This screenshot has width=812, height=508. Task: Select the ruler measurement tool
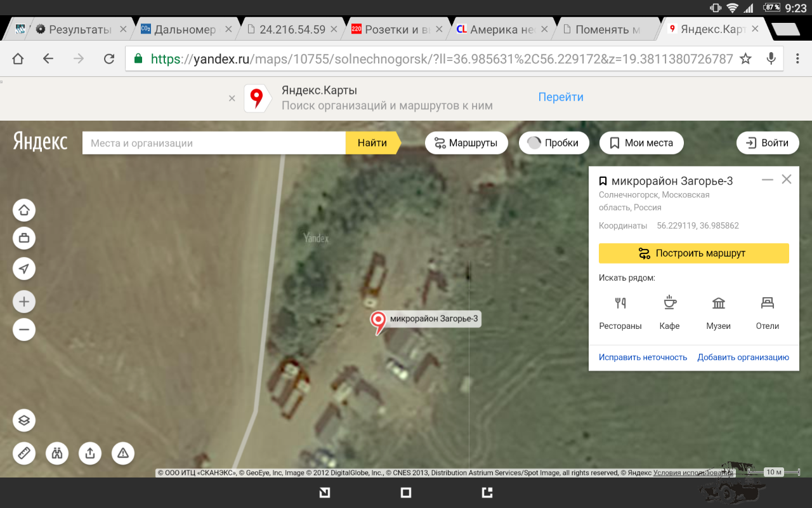pyautogui.click(x=24, y=453)
